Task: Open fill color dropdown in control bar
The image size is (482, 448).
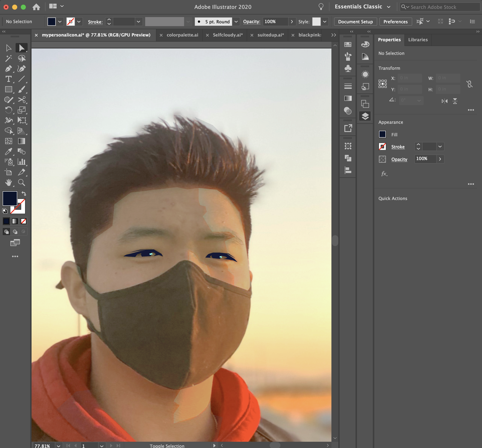Action: pyautogui.click(x=60, y=22)
